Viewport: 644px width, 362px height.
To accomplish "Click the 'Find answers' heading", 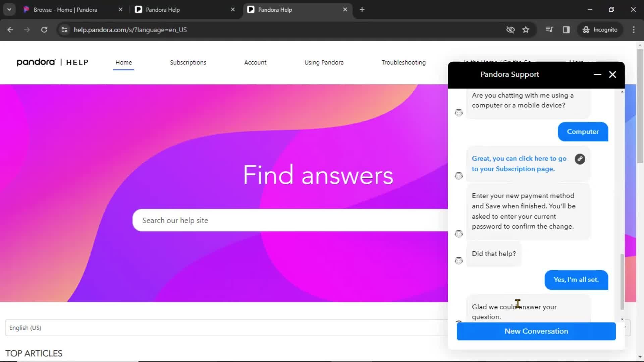I will [x=318, y=175].
